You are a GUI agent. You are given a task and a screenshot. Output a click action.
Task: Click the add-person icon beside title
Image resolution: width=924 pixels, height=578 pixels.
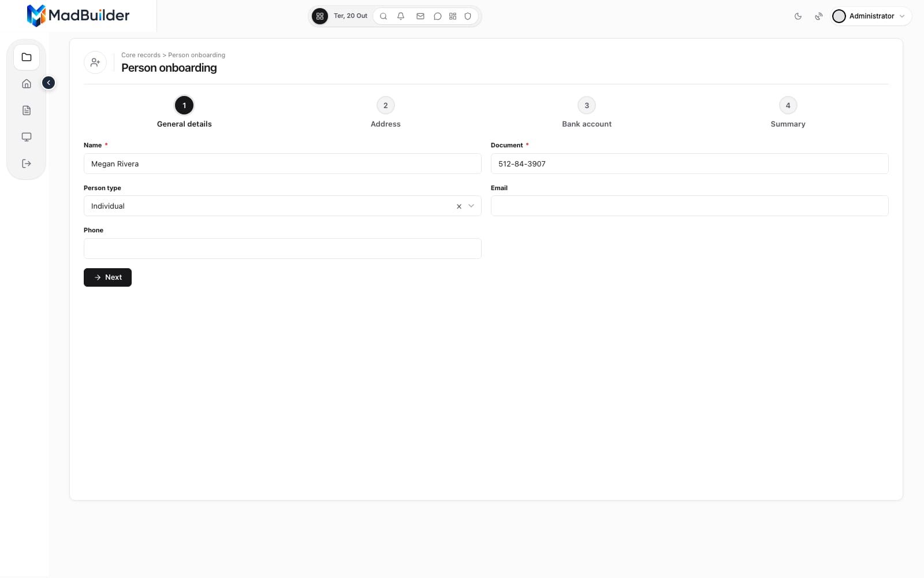(95, 62)
